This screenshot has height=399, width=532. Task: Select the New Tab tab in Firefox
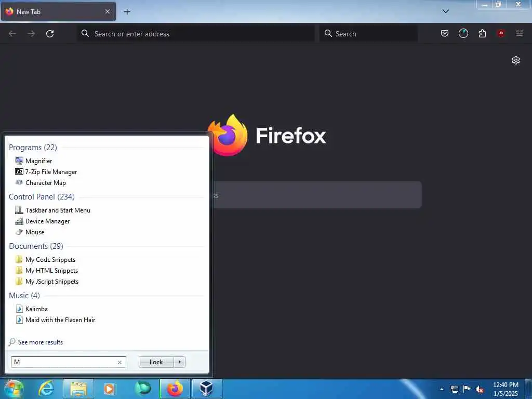58,11
